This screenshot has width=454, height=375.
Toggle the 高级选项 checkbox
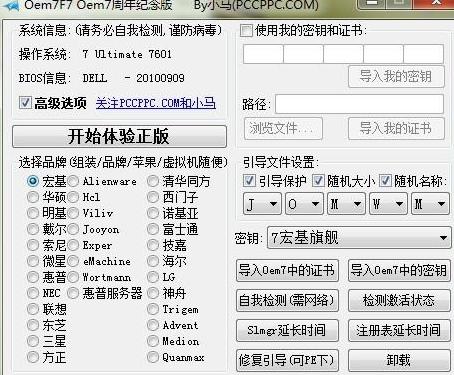25,103
